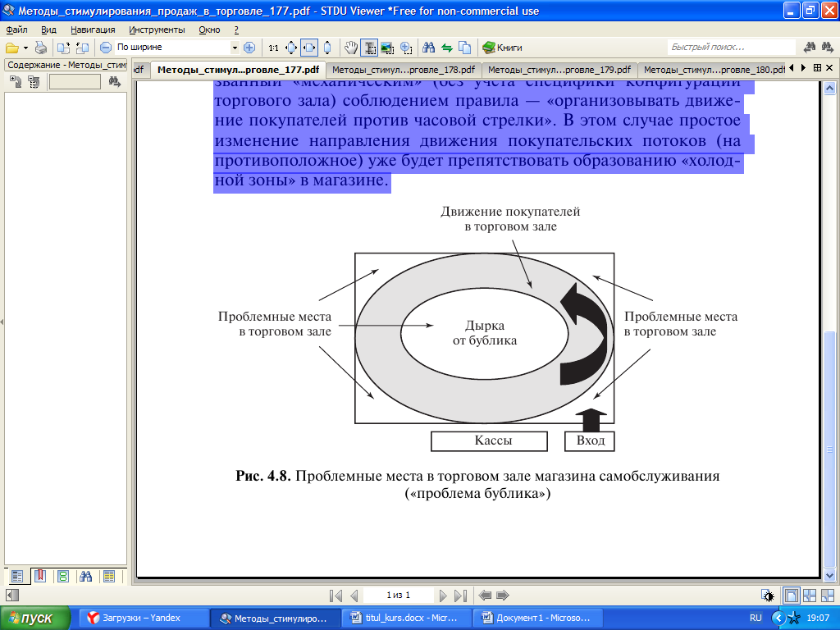
Task: Close current document tab with X
Action: pyautogui.click(x=829, y=68)
